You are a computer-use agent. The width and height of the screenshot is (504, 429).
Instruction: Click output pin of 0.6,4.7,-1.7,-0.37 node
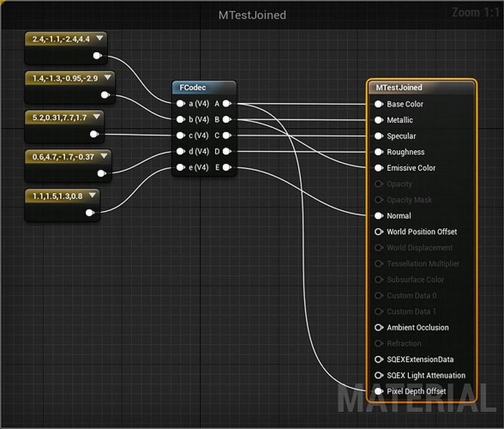pyautogui.click(x=102, y=174)
